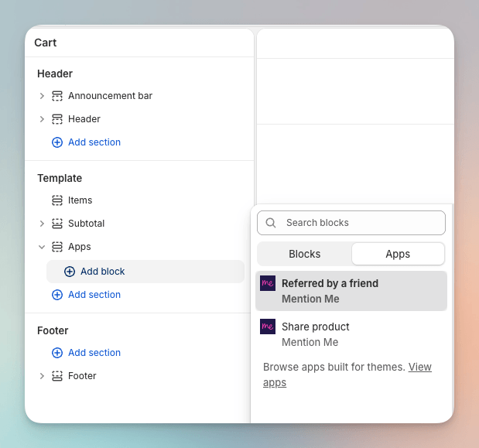
Task: Choose Referred by a friend app block
Action: click(x=351, y=291)
